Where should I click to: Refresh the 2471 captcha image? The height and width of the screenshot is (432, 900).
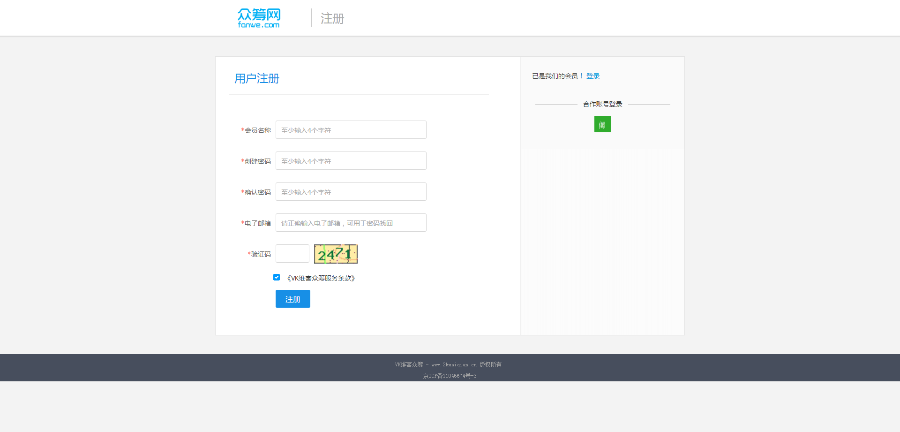pyautogui.click(x=336, y=254)
